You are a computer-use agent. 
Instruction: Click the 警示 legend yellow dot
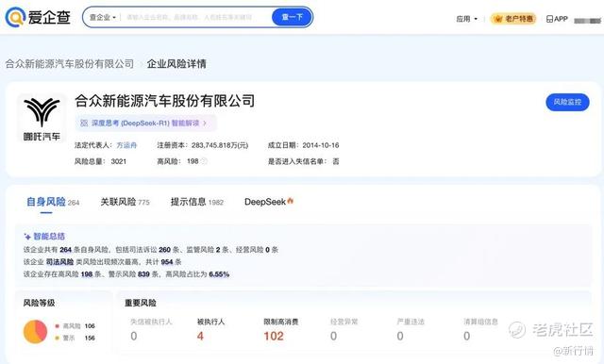[x=57, y=338]
